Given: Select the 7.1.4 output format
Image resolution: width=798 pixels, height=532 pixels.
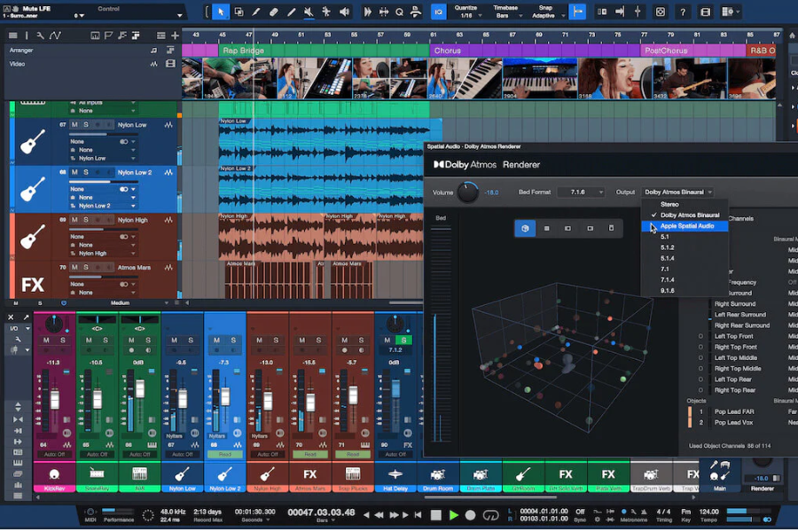Looking at the screenshot, I should coord(668,279).
